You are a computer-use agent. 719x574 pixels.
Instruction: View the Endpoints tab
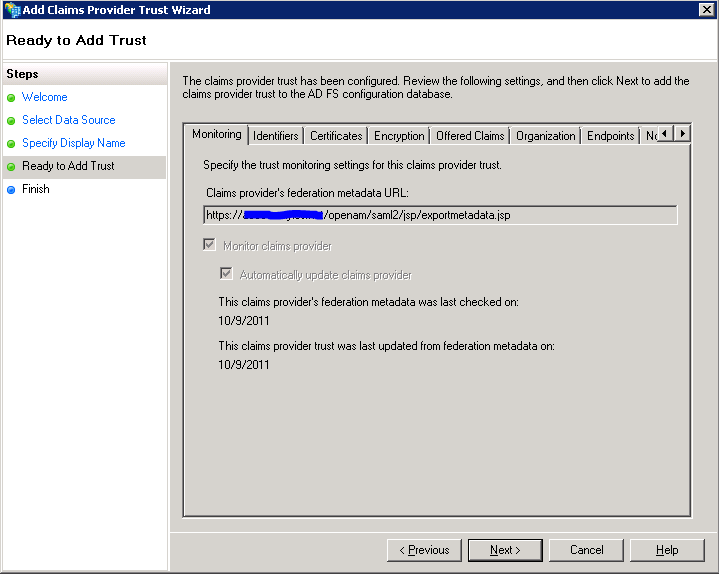(610, 136)
